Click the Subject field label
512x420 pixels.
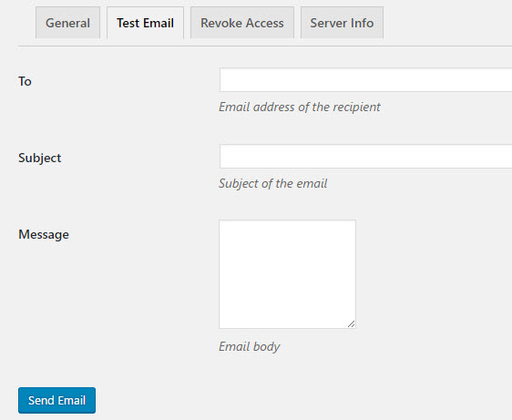click(x=39, y=159)
